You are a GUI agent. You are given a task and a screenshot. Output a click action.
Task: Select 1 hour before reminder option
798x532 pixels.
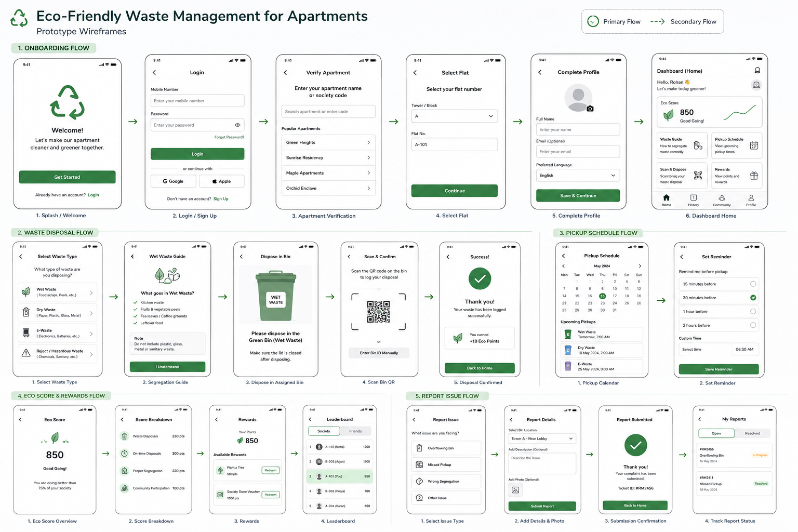click(x=719, y=311)
